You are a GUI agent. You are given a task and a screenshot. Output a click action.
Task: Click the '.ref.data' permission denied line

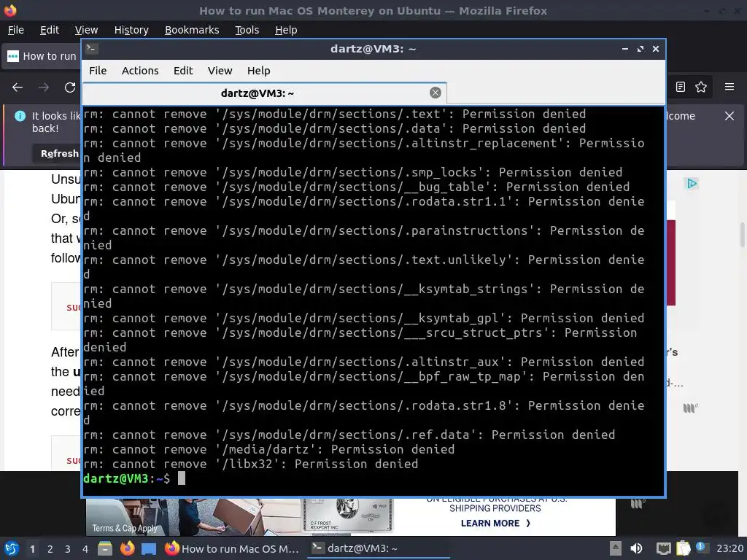(x=349, y=435)
